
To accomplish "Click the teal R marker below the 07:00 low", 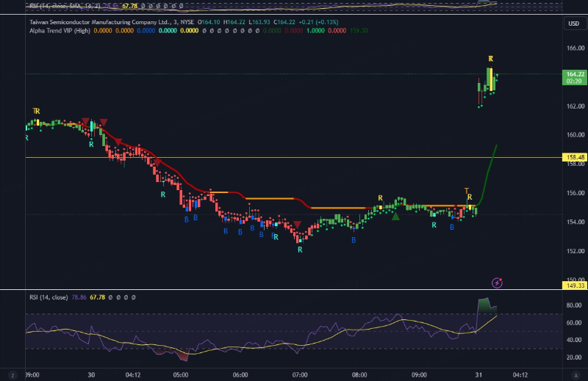I will tap(300, 250).
